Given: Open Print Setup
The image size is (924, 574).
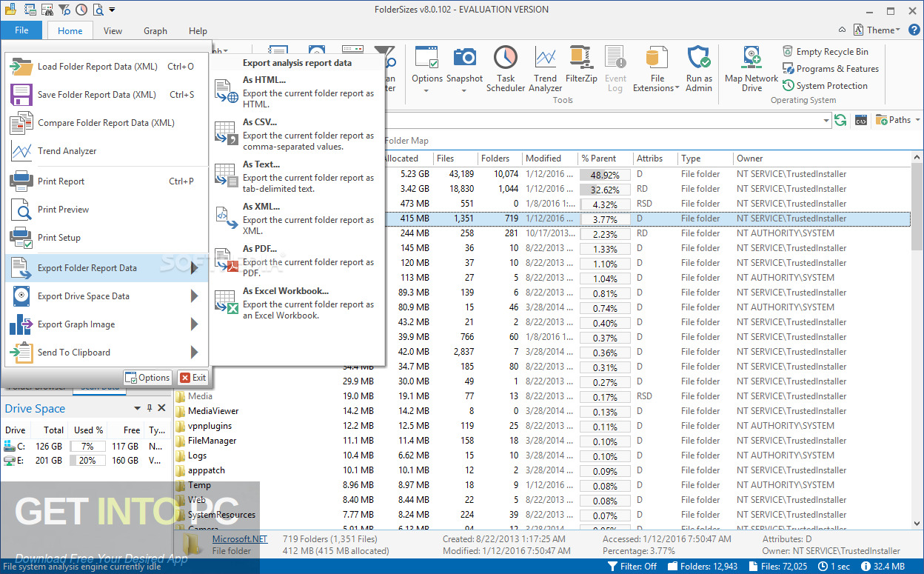Looking at the screenshot, I should [106, 237].
